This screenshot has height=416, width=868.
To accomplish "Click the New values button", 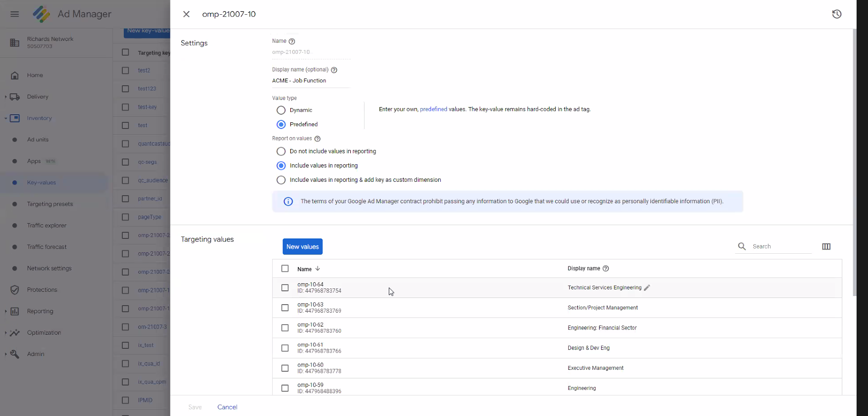I will [303, 247].
